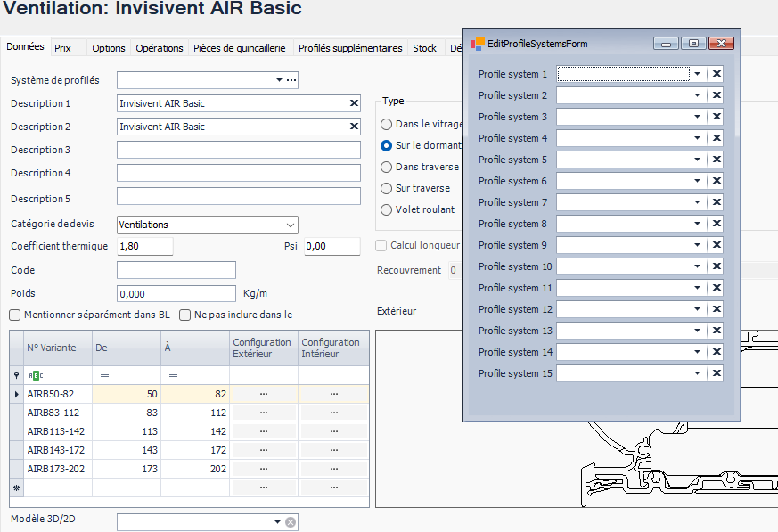Image resolution: width=778 pixels, height=532 pixels.
Task: Enable the Calcul longueur checkbox
Action: click(381, 245)
